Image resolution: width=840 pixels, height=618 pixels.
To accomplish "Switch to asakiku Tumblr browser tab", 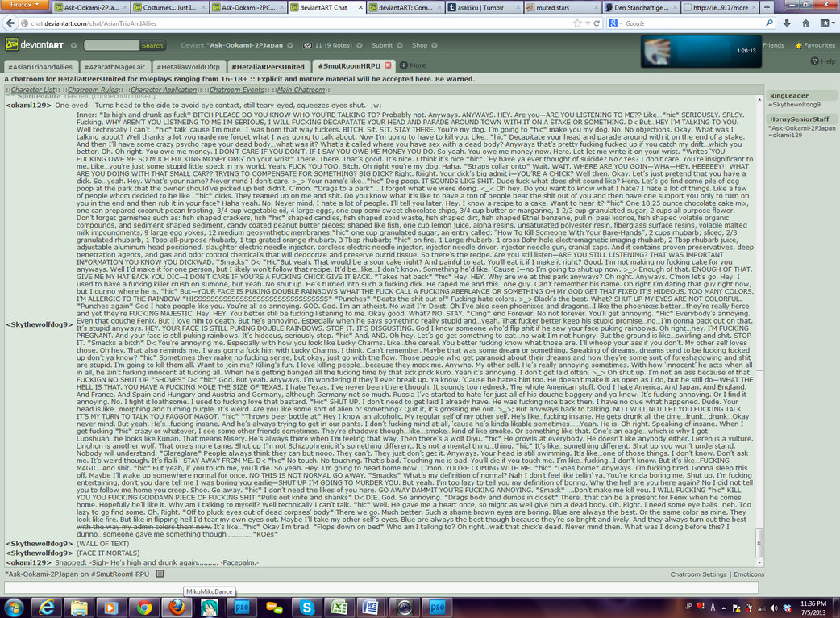I will point(484,7).
